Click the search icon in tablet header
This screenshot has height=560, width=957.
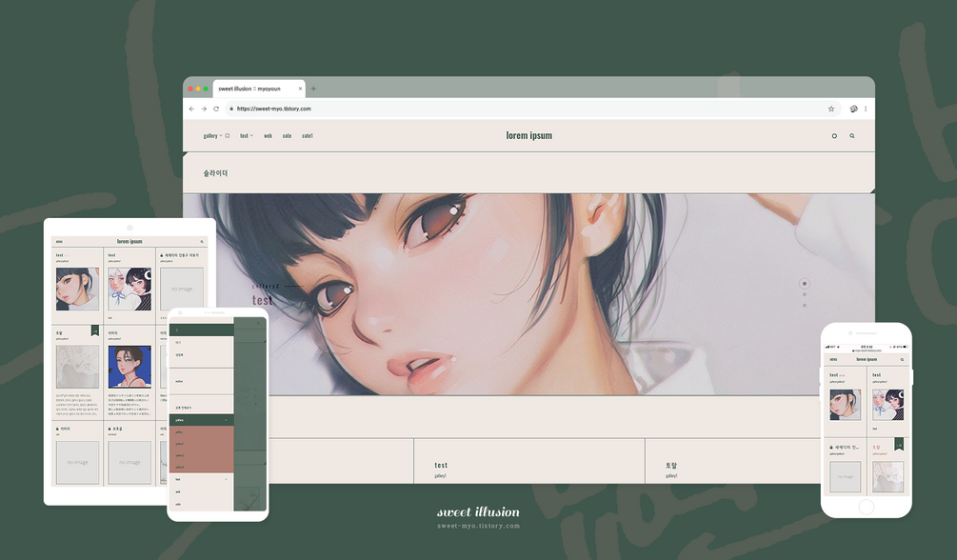coord(202,242)
